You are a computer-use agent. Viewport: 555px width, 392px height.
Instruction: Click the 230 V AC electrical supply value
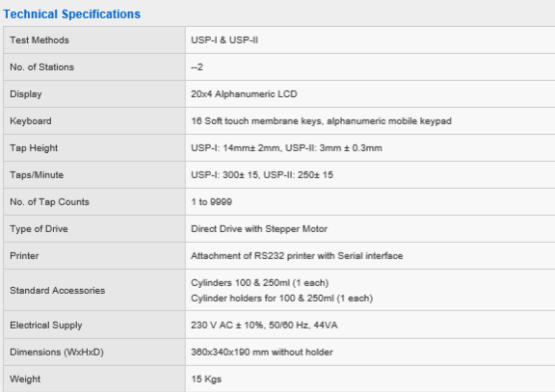click(x=264, y=326)
